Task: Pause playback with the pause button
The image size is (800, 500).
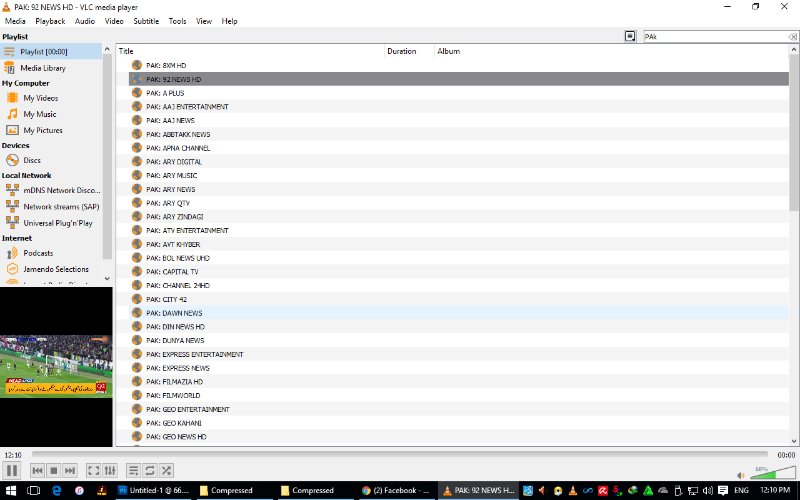Action: [12, 470]
